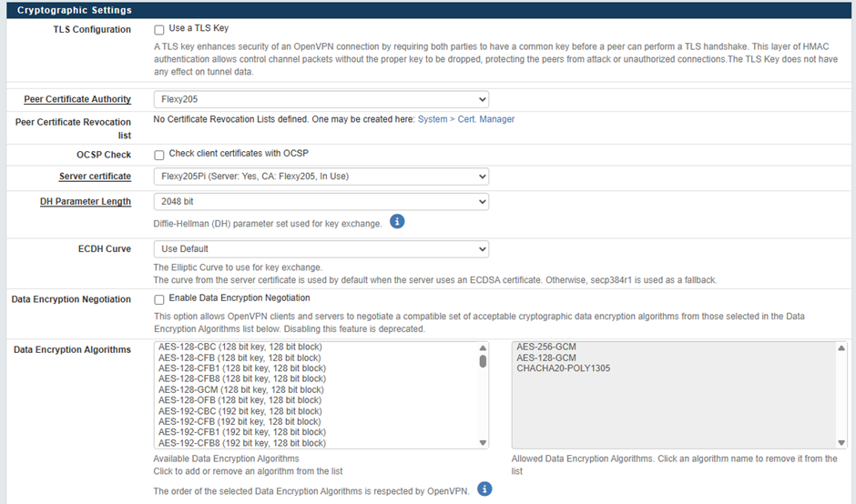The width and height of the screenshot is (856, 504).
Task: Remove AES-256-GCM from allowed algorithms
Action: 545,347
